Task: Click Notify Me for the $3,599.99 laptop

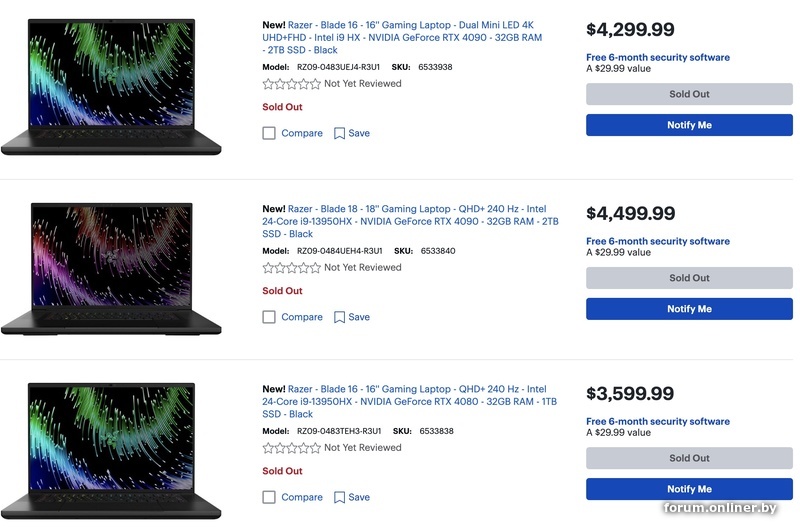Action: [689, 489]
